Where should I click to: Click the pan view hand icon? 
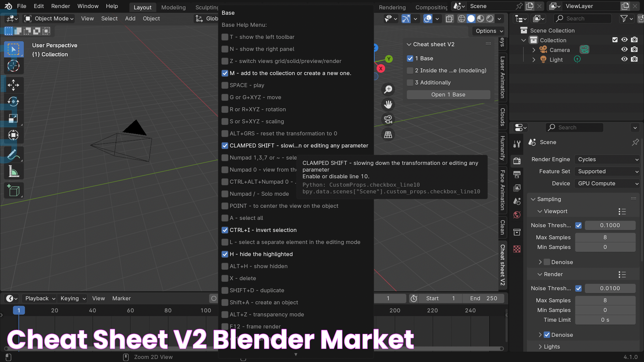coord(388,105)
